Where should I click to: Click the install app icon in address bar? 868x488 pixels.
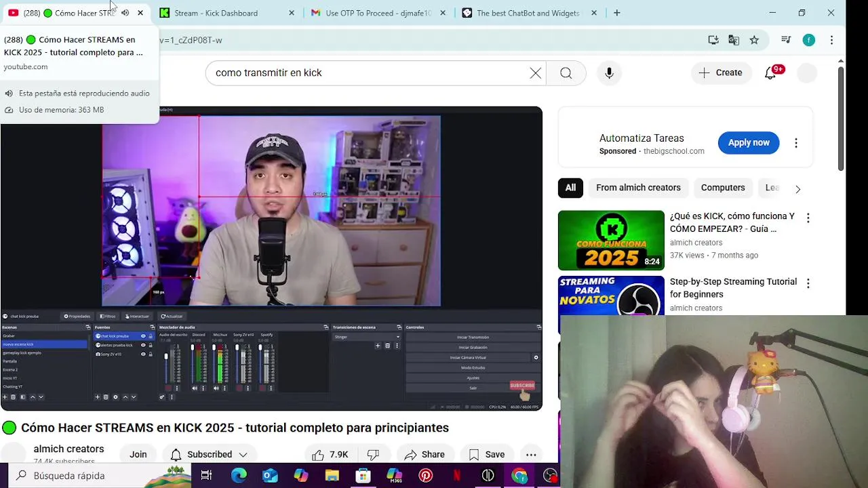tap(713, 40)
